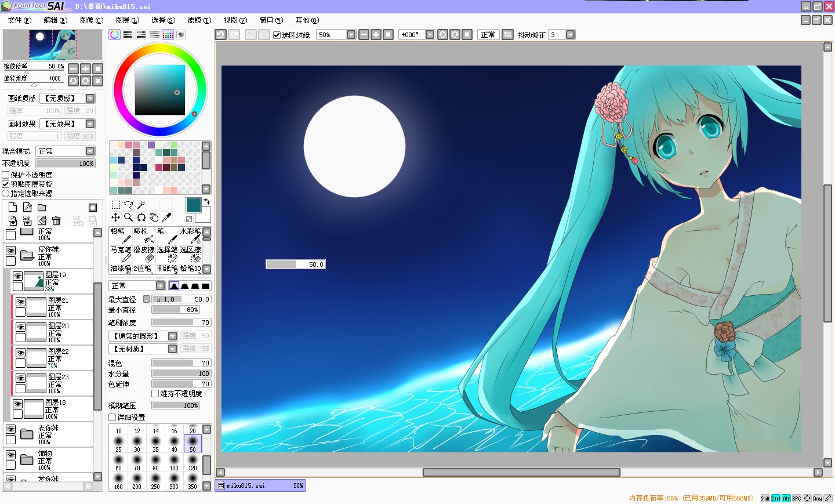Image resolution: width=835 pixels, height=504 pixels.
Task: Choose the magic wand tool
Action: pos(141,205)
